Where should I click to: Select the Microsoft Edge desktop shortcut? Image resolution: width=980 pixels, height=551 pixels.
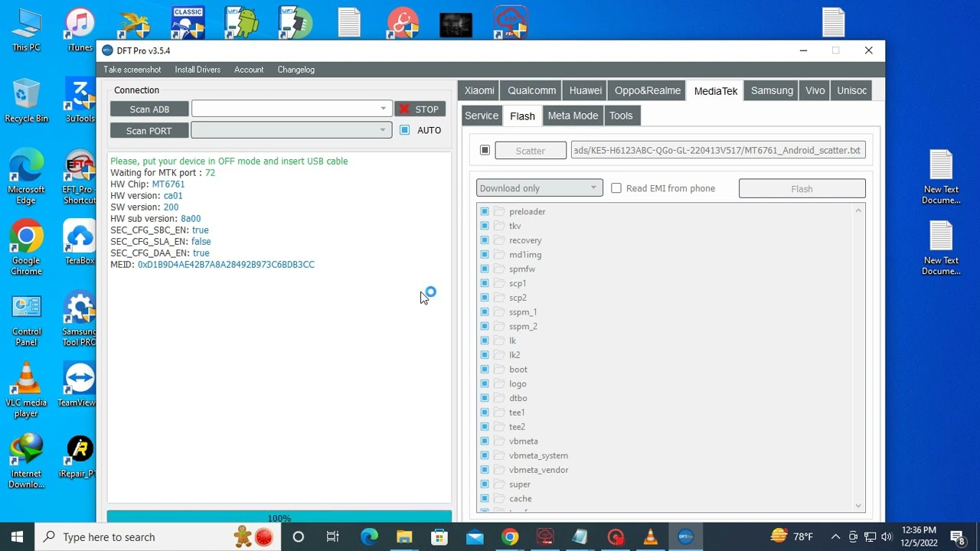click(26, 176)
